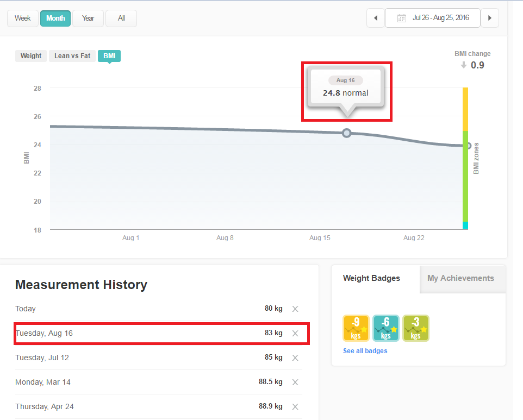This screenshot has width=523, height=420.
Task: Switch chart to BMI view
Action: coord(109,56)
